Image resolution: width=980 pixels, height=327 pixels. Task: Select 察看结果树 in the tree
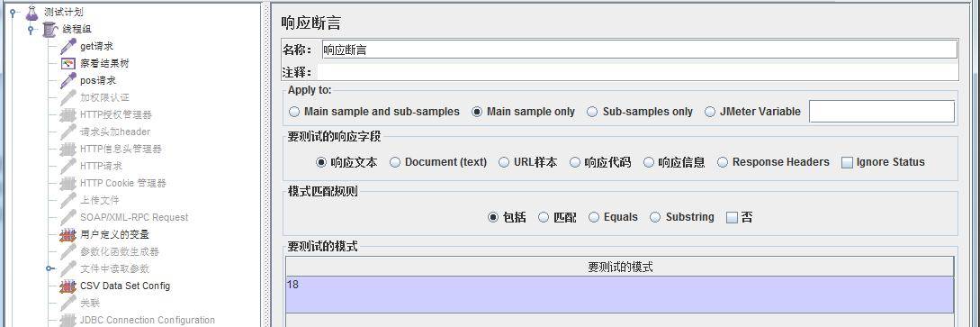[104, 63]
